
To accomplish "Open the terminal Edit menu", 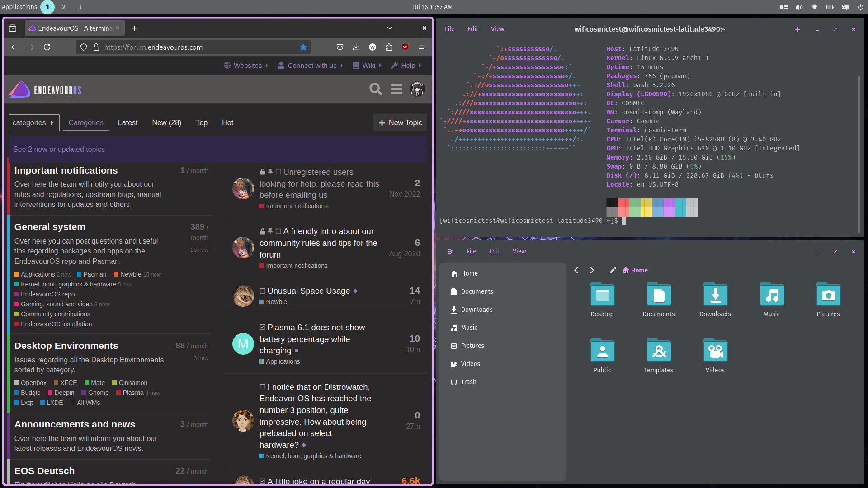I will (472, 29).
